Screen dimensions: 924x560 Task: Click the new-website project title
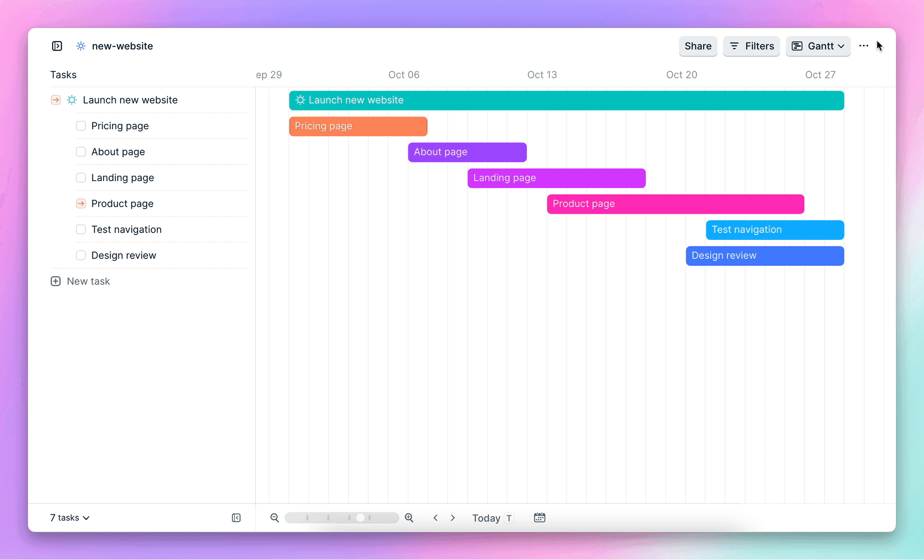(123, 46)
